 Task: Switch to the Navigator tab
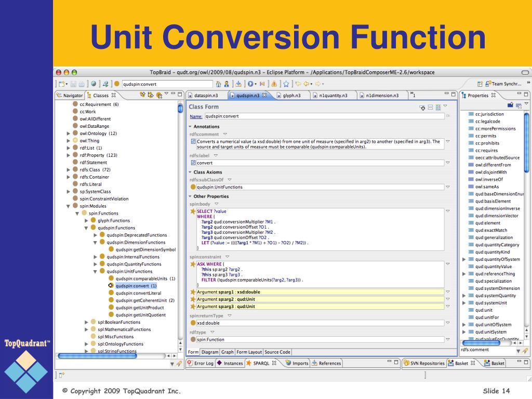coord(70,96)
